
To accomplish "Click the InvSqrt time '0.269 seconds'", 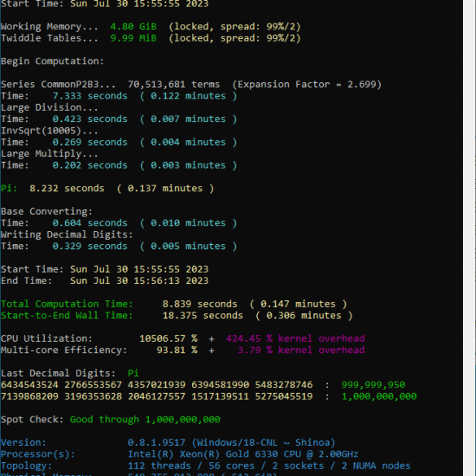I will 90,142.
